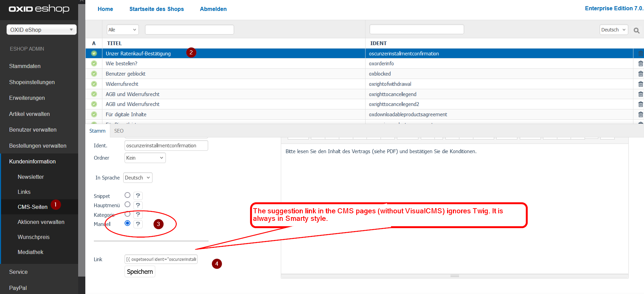Open help icon next to Hauptmenü
The height and width of the screenshot is (294, 644).
(x=138, y=205)
